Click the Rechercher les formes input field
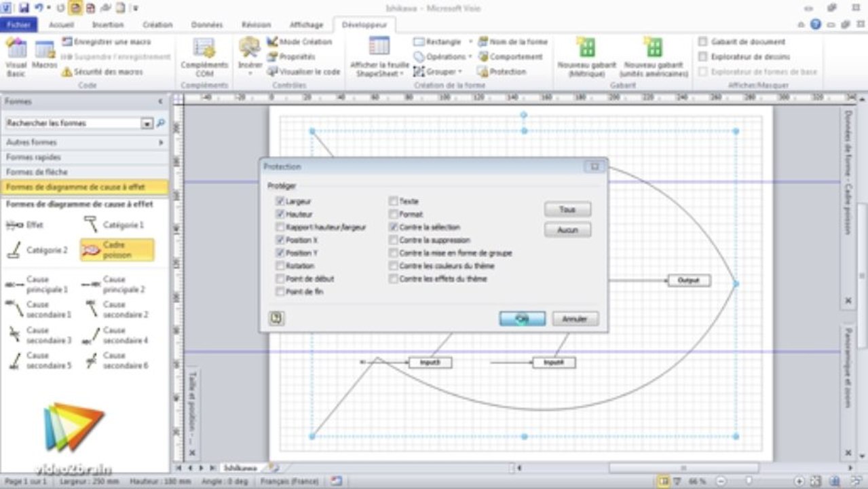 click(73, 123)
